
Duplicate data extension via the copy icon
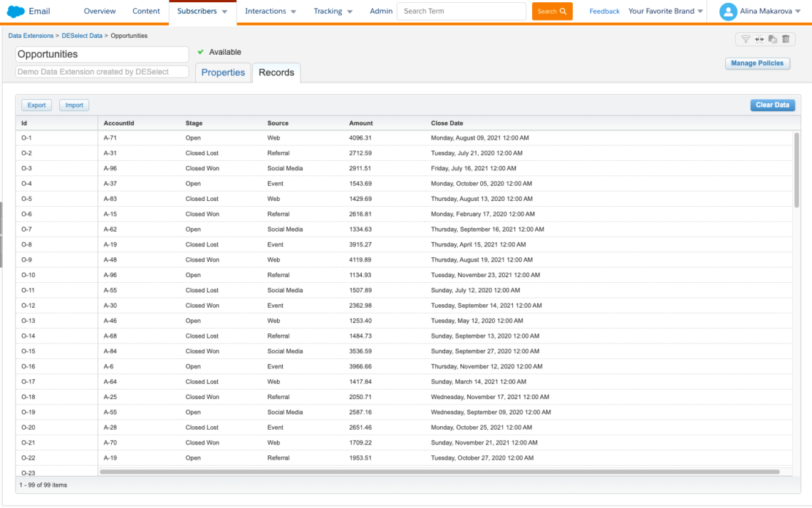pos(773,38)
